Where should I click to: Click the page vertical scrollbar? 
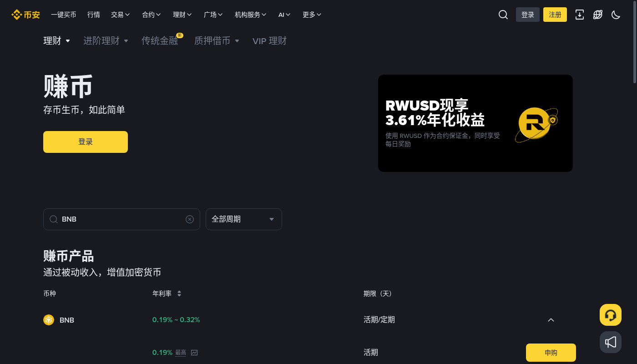click(635, 43)
